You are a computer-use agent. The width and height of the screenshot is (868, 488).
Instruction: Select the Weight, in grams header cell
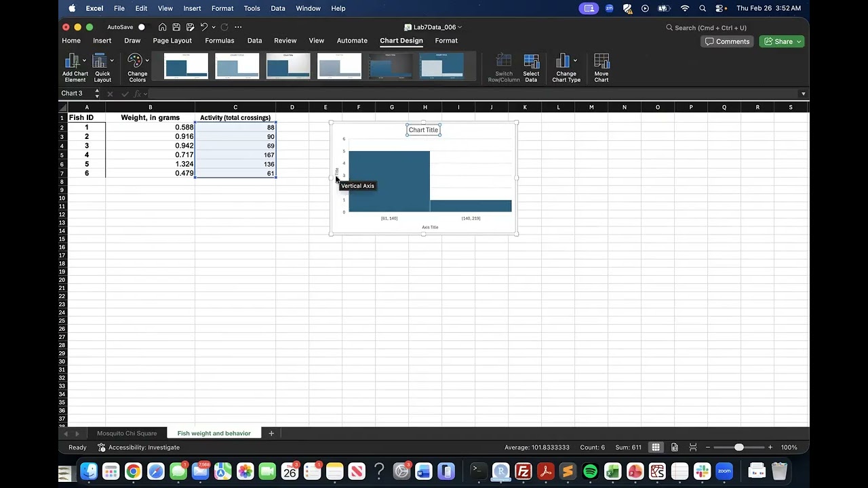[x=150, y=117]
